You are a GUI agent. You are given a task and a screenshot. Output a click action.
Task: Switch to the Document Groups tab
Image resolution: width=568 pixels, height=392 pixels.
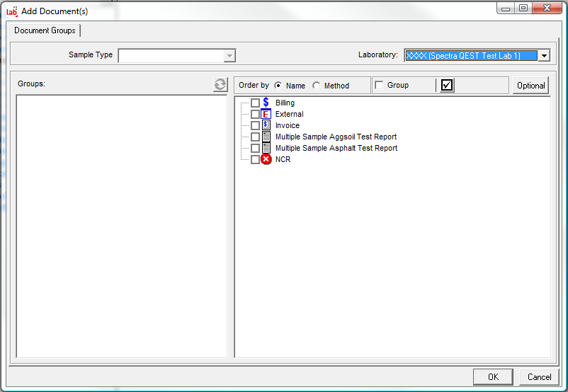click(45, 30)
